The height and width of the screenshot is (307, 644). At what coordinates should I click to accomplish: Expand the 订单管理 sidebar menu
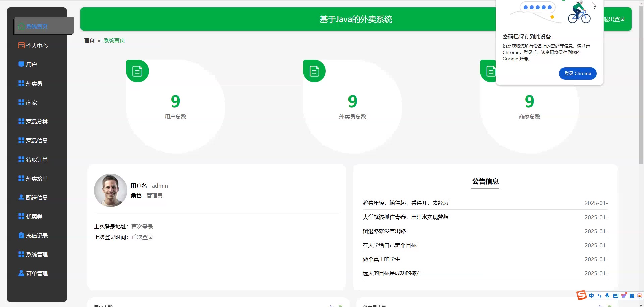pos(37,273)
